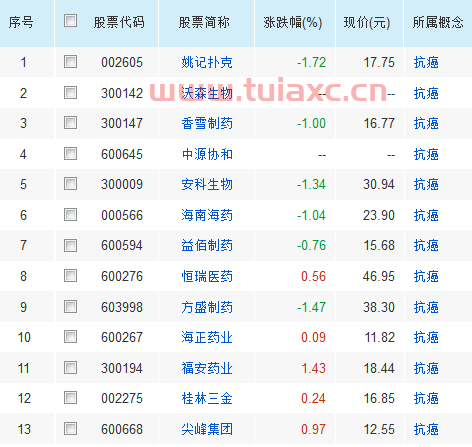Click the price value 38.30
Viewport: 472px width, 447px height.
pos(379,307)
